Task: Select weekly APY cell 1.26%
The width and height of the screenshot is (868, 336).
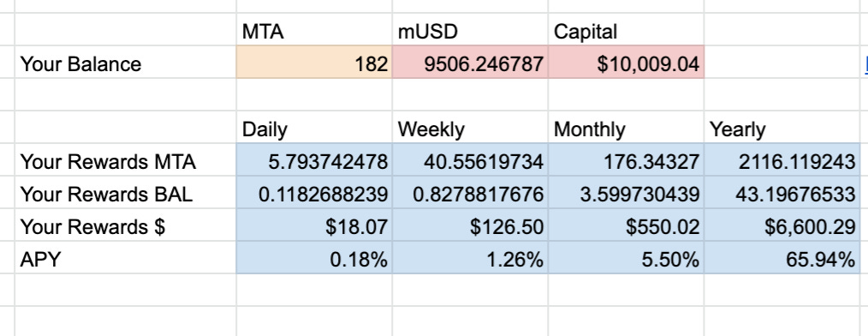Action: point(470,258)
